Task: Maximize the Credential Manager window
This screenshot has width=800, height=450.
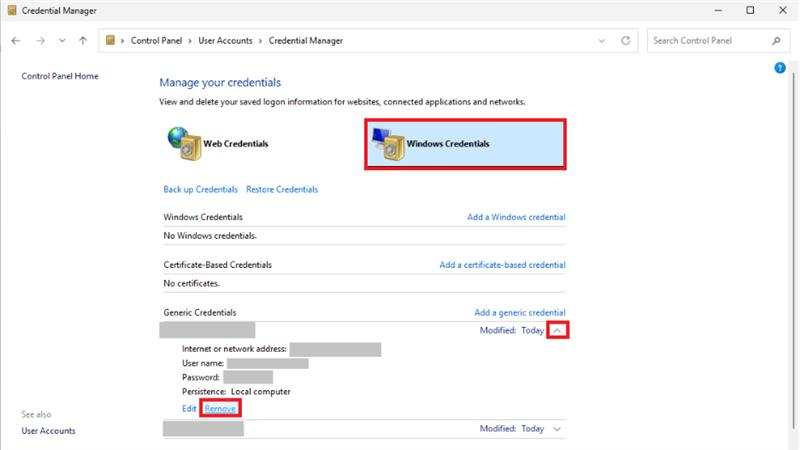Action: click(750, 10)
